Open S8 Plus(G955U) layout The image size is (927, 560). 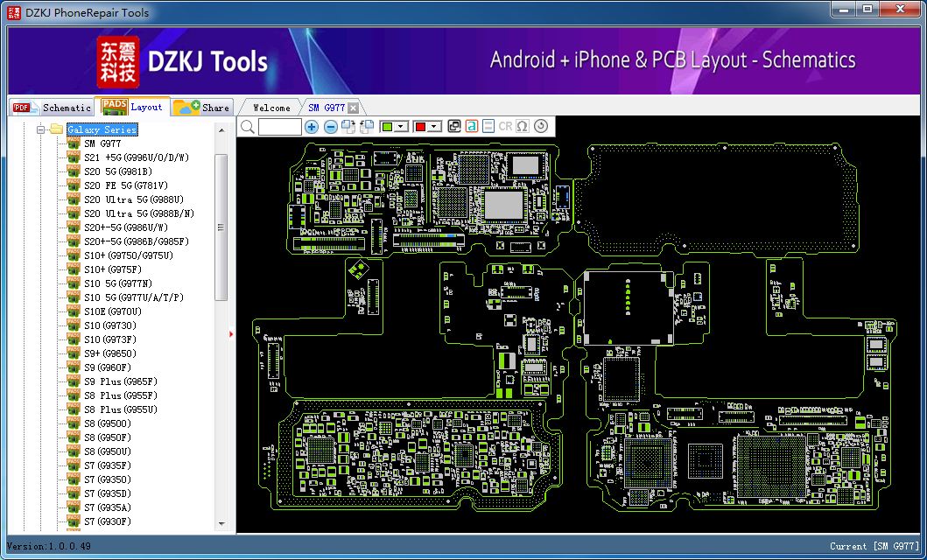click(121, 409)
